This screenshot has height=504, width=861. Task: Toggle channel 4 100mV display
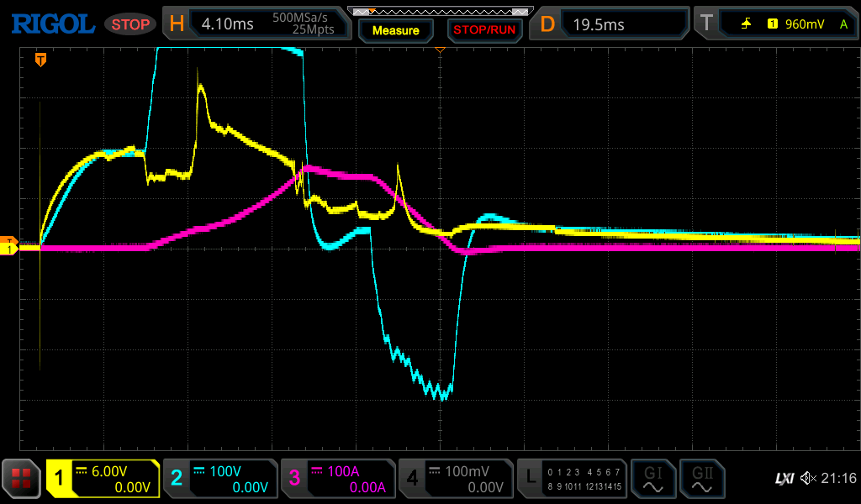(x=456, y=479)
